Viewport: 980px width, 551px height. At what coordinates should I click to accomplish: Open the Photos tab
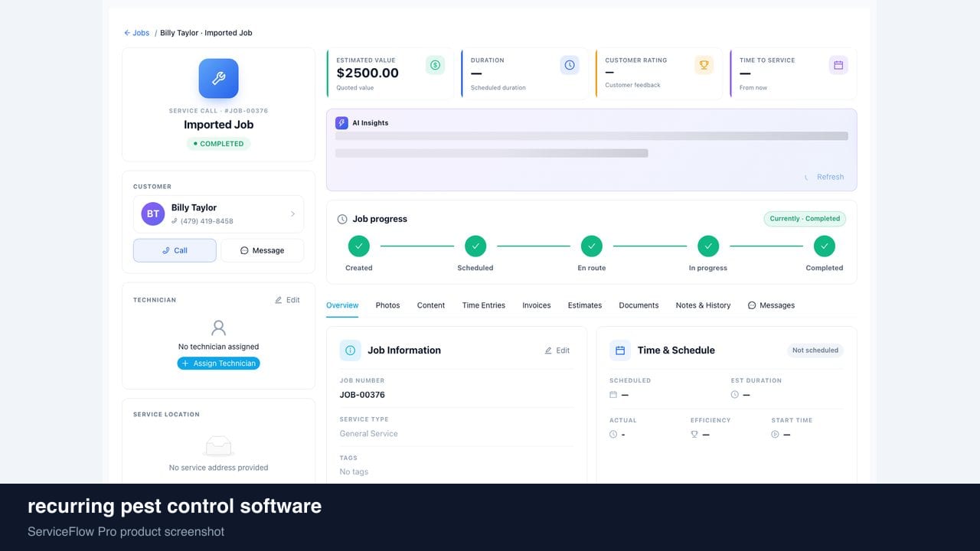(x=387, y=305)
